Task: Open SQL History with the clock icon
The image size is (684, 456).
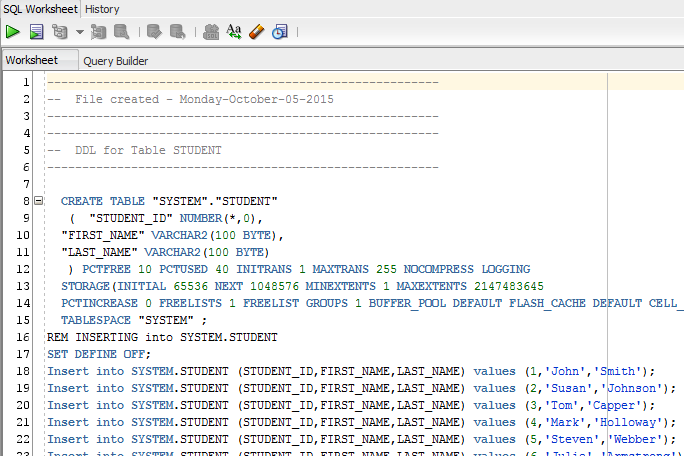Action: 279,32
